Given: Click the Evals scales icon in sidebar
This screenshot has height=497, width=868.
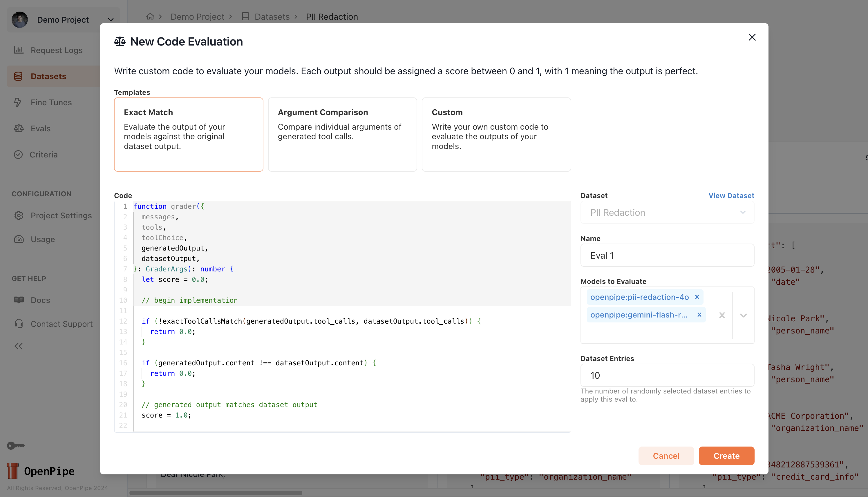Looking at the screenshot, I should [x=19, y=128].
